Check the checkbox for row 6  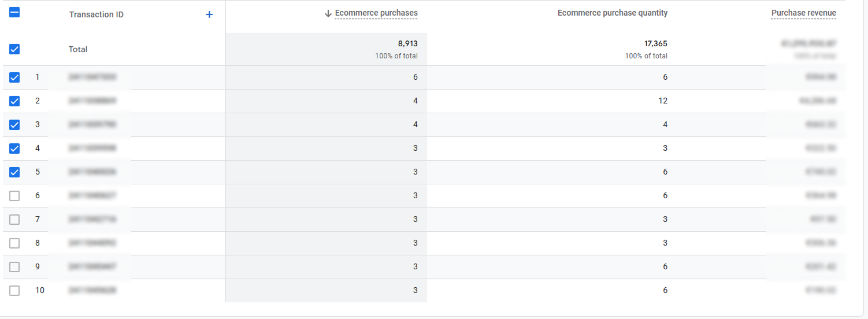14,196
